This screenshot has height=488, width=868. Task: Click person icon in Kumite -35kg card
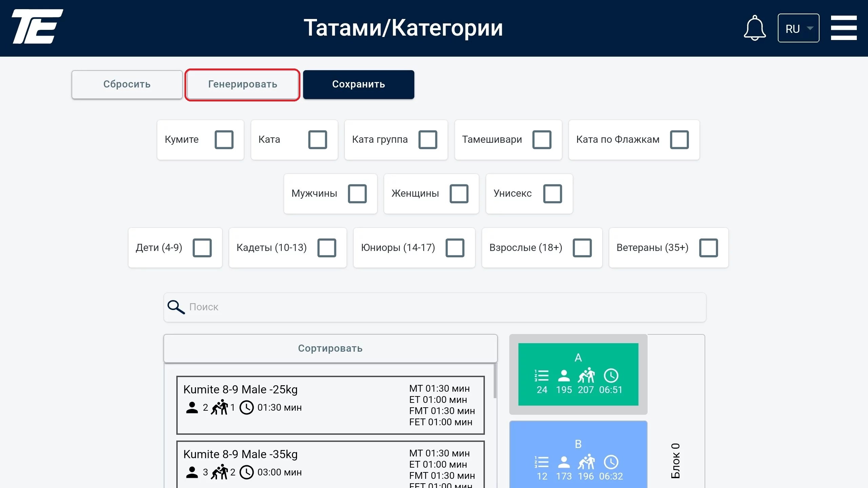192,472
